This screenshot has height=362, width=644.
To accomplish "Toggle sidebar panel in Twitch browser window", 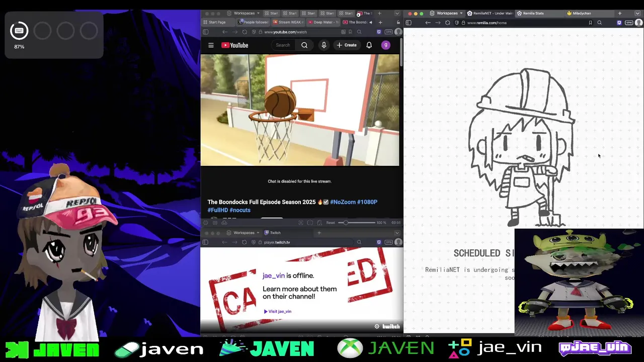I will (205, 242).
